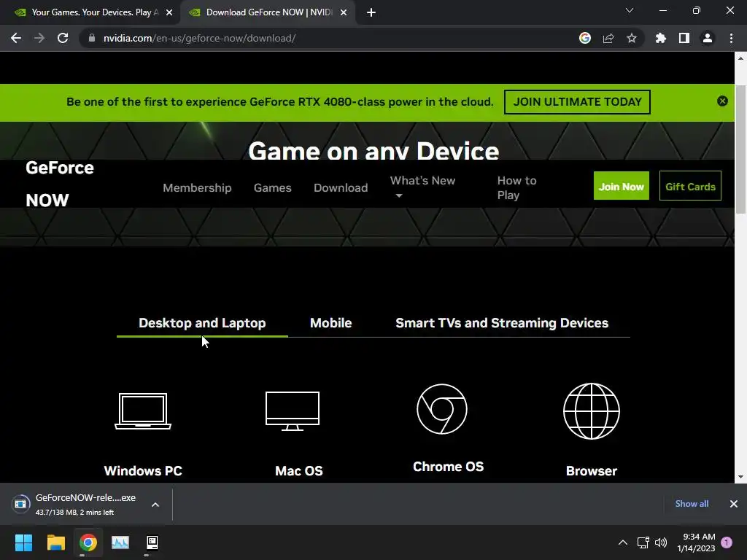This screenshot has width=747, height=560.
Task: Switch to the Desktop and Laptop tab
Action: pos(202,323)
